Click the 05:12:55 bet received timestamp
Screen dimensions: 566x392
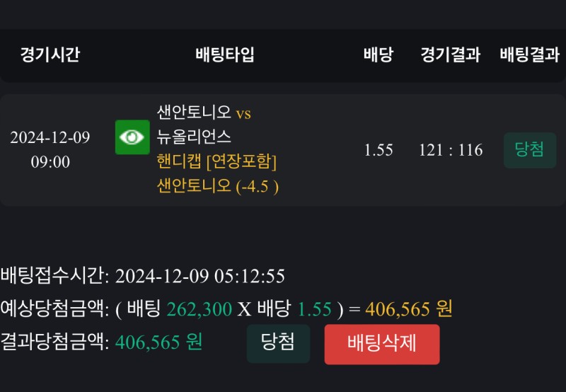tap(250, 276)
